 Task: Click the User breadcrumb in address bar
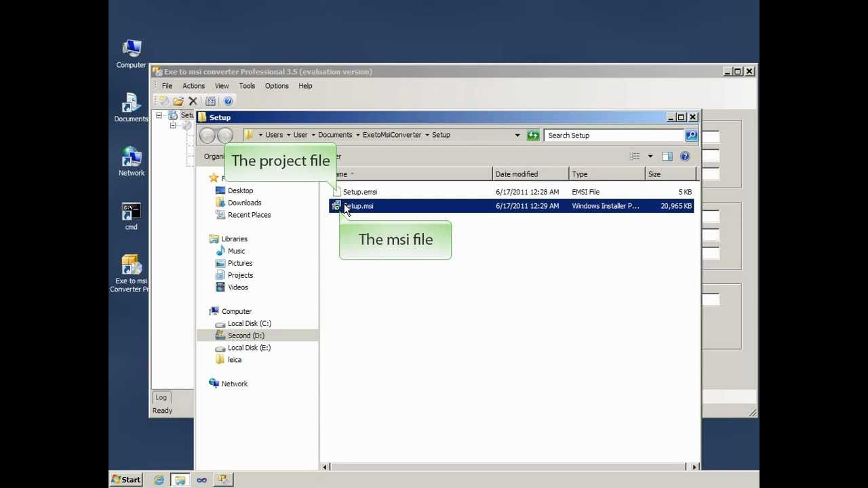(x=300, y=135)
